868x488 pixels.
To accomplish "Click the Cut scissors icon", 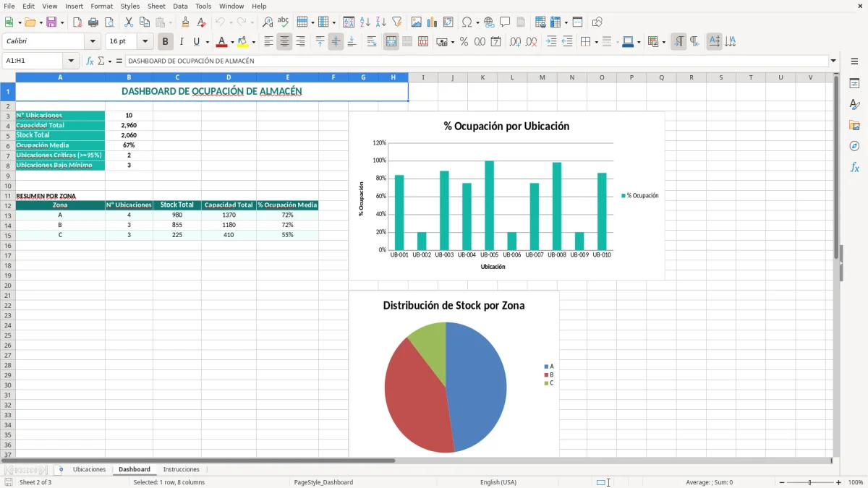I will tap(129, 22).
